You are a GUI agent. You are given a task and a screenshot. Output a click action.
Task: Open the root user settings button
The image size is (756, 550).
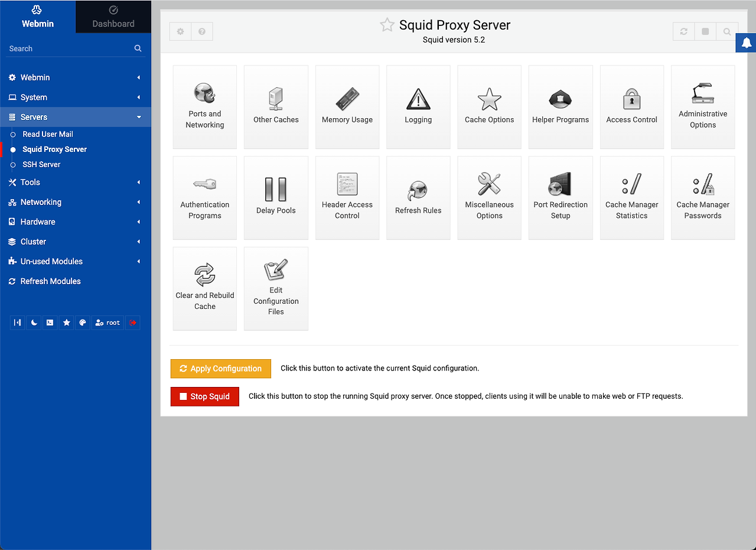[x=108, y=323]
